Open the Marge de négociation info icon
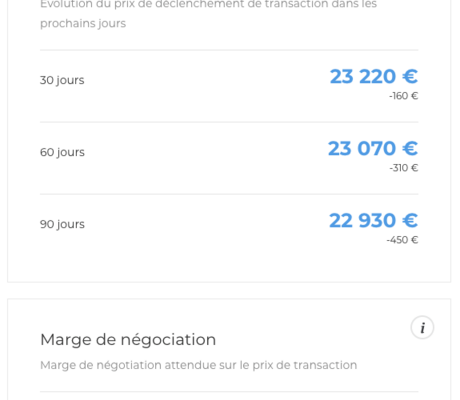Viewport: 460px width, 400px height. click(x=422, y=327)
